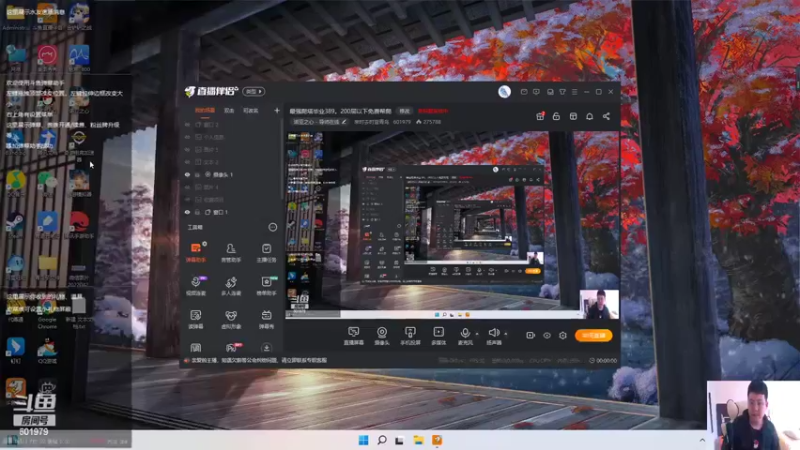Toggle visibility eye for 文本 2 source
The height and width of the screenshot is (450, 800).
[187, 162]
